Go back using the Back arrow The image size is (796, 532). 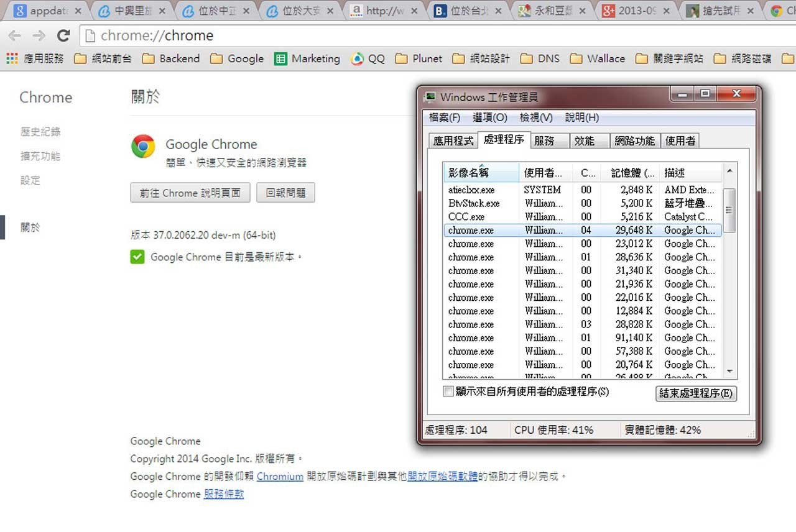click(x=14, y=36)
